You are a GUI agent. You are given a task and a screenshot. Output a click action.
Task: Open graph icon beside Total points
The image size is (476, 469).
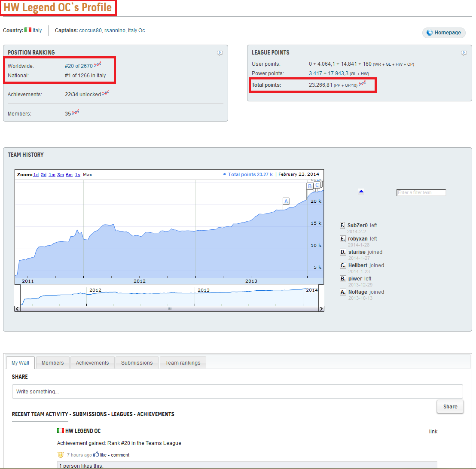coord(362,83)
